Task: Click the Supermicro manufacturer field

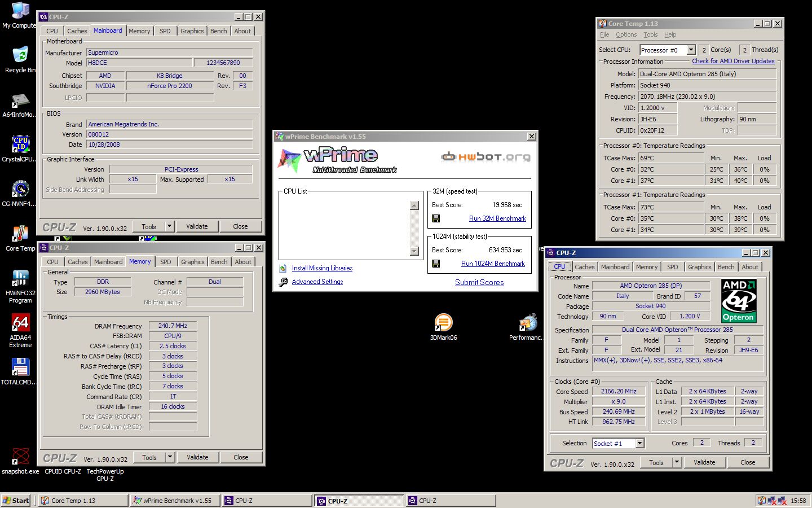Action: [x=170, y=52]
